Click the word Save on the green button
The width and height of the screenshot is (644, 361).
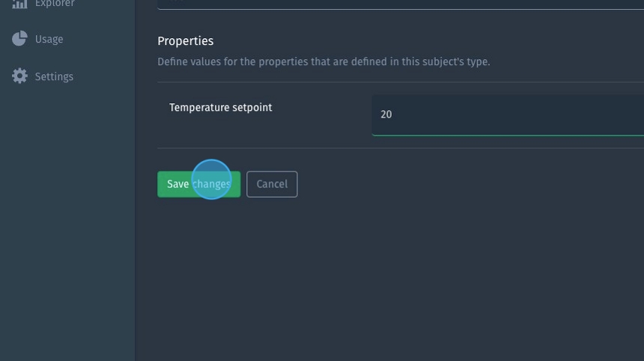tap(177, 184)
